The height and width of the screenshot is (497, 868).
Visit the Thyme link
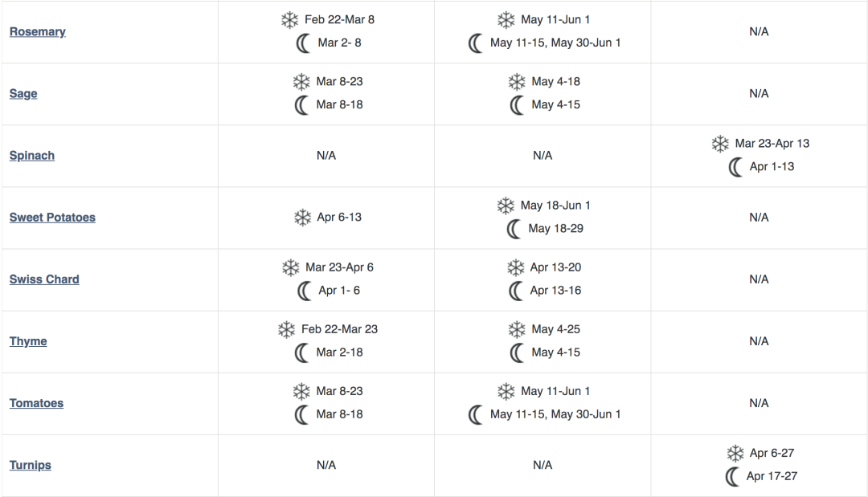tap(28, 341)
